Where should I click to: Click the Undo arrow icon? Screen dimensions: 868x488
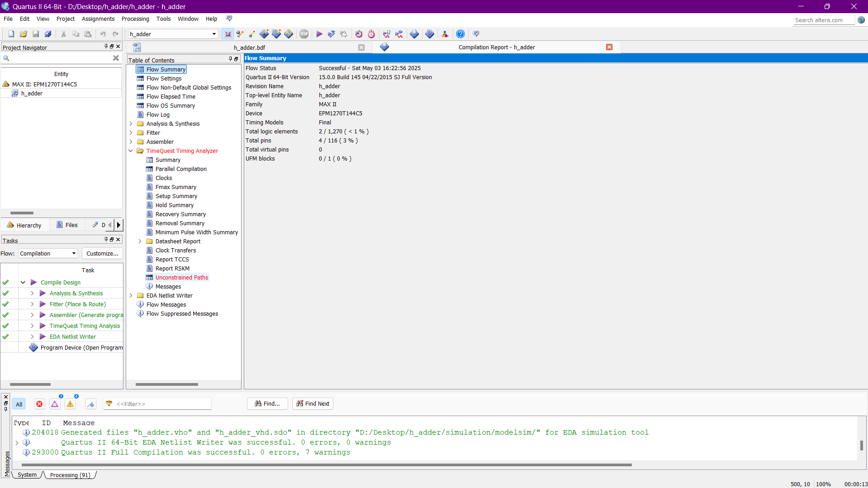point(103,34)
